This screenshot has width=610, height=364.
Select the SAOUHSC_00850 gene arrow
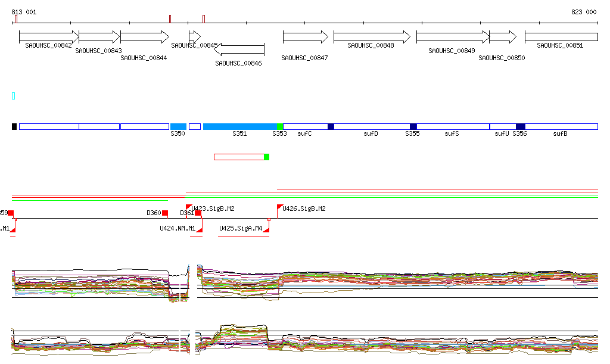pos(503,37)
